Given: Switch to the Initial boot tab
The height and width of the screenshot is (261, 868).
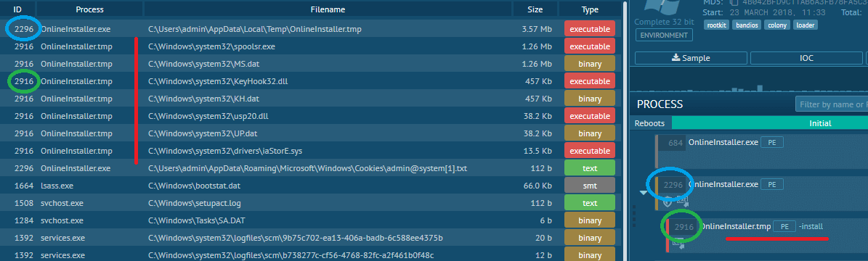Looking at the screenshot, I should (x=770, y=123).
